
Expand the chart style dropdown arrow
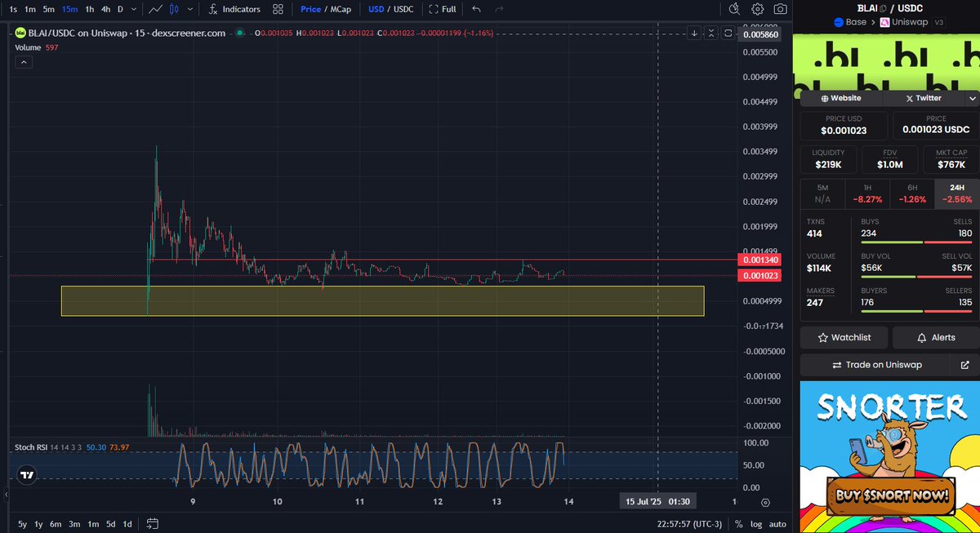(x=189, y=9)
